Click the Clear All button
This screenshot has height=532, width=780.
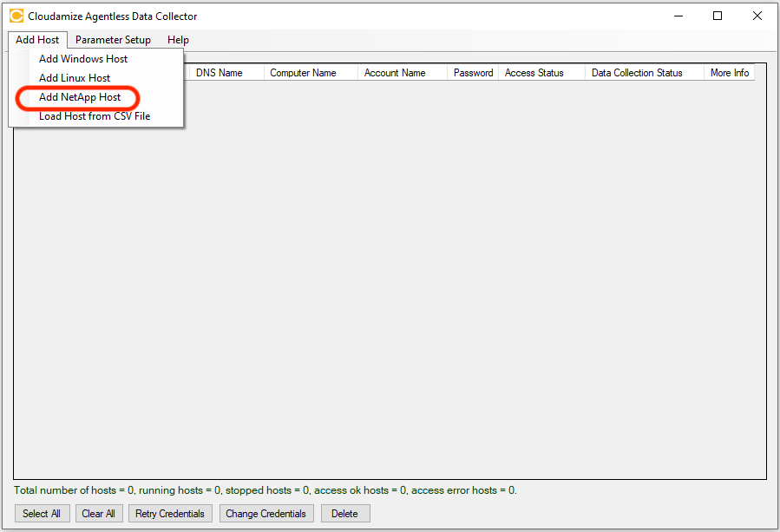pos(99,514)
